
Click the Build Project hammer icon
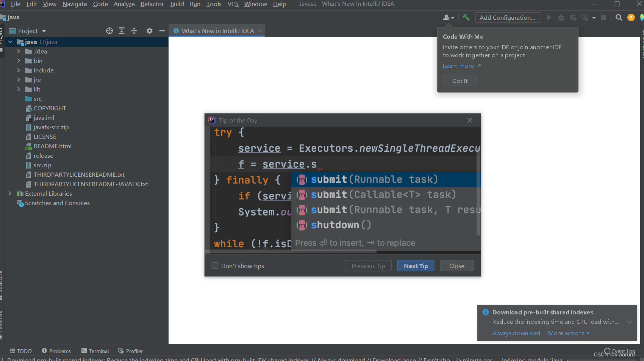click(x=466, y=17)
